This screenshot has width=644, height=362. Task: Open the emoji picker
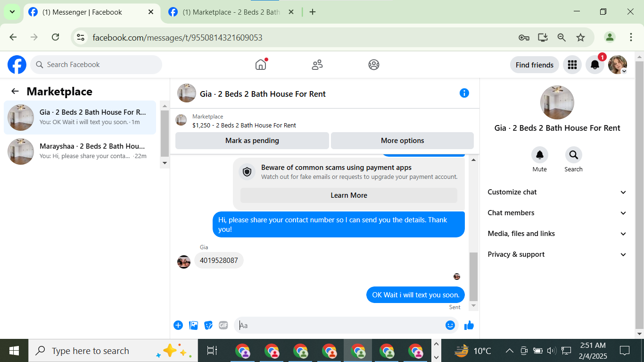click(450, 325)
